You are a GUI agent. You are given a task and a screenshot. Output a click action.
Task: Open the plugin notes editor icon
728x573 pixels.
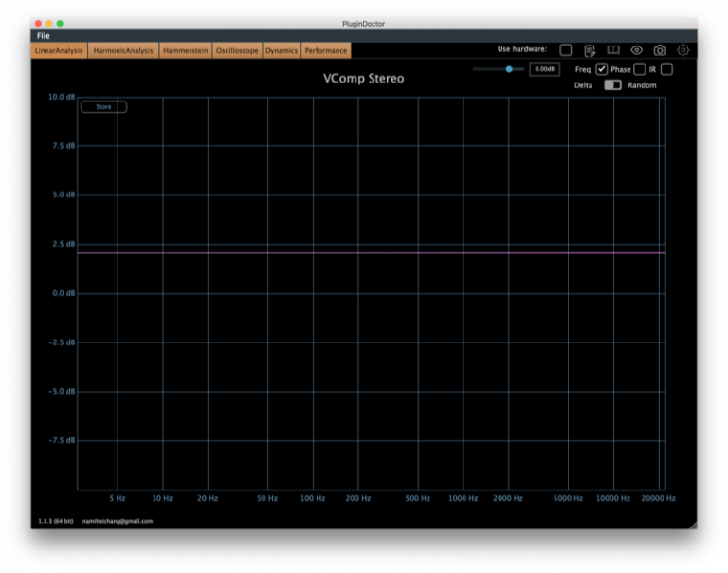pos(590,50)
